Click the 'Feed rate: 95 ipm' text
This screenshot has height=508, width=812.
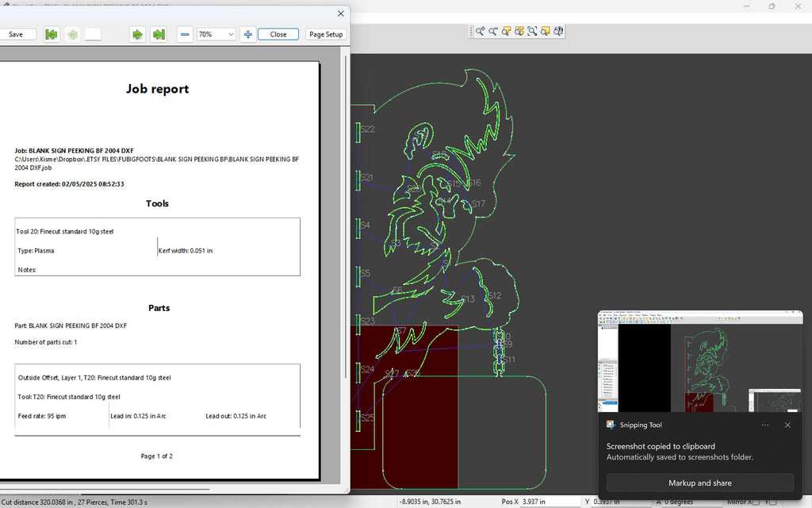click(x=42, y=416)
